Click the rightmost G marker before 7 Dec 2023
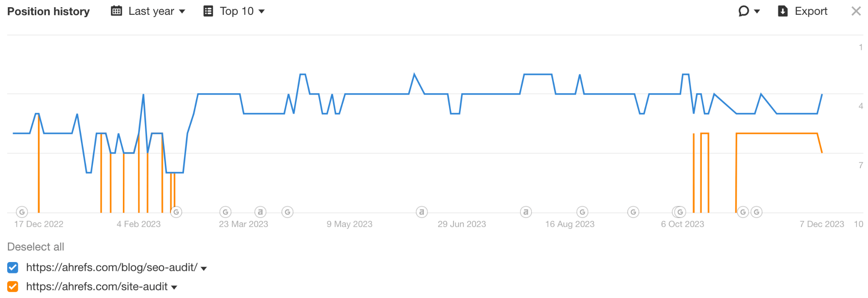 [x=756, y=212]
